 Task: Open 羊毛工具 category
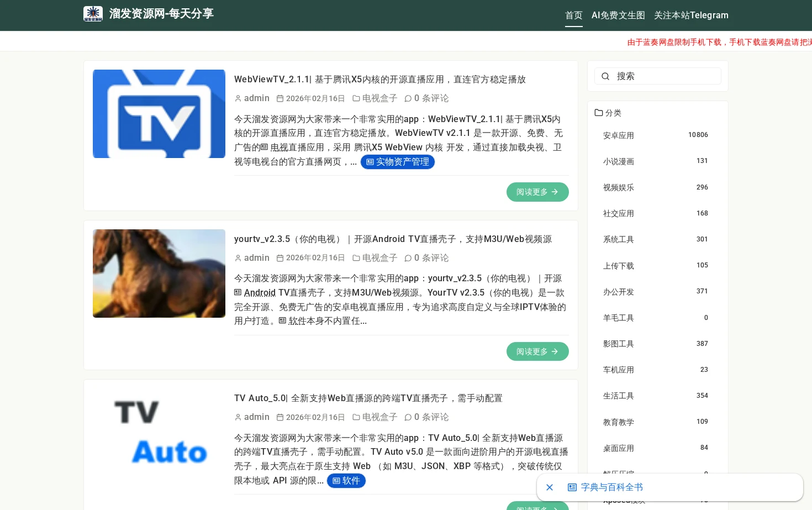coord(619,318)
